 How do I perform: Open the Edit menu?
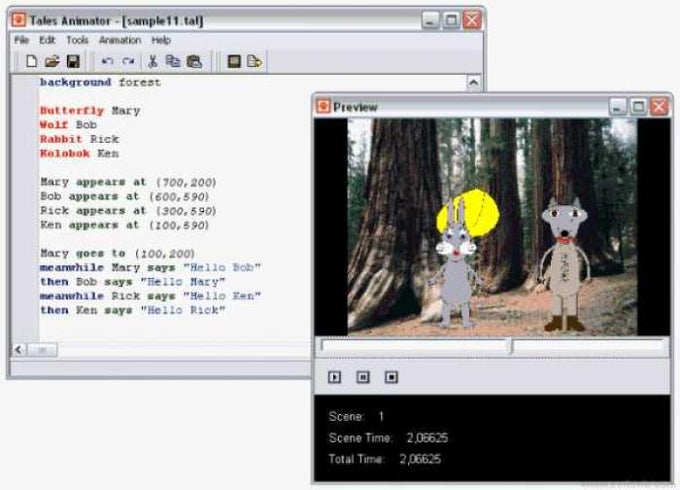(47, 40)
